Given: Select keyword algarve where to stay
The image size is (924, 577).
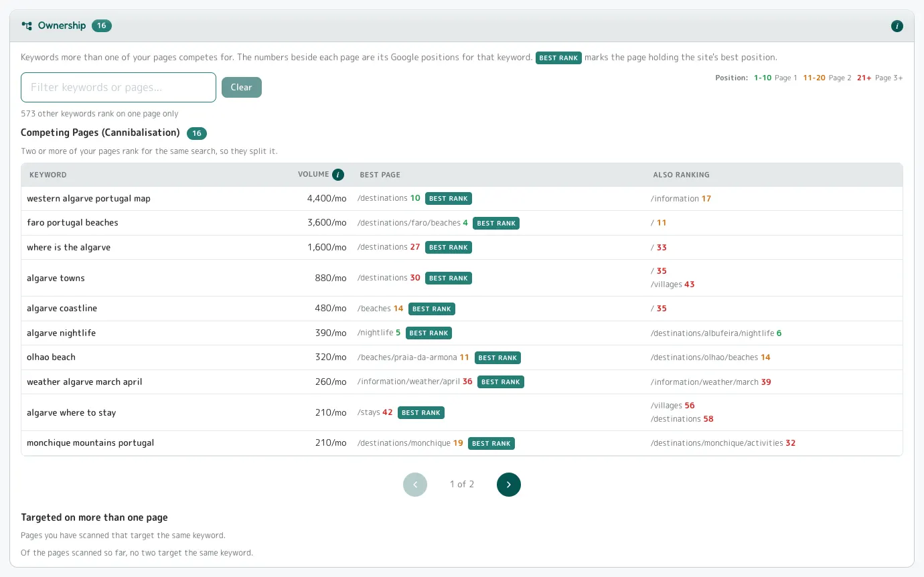Looking at the screenshot, I should coord(71,413).
